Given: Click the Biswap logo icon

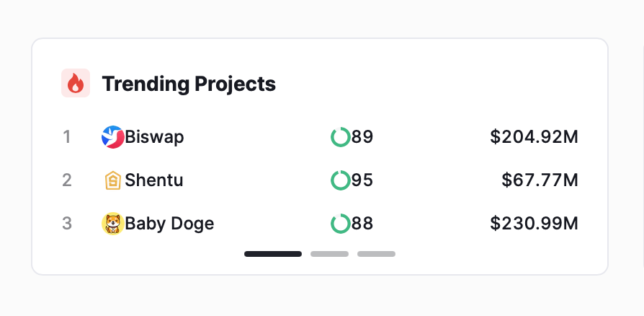Looking at the screenshot, I should pos(112,137).
